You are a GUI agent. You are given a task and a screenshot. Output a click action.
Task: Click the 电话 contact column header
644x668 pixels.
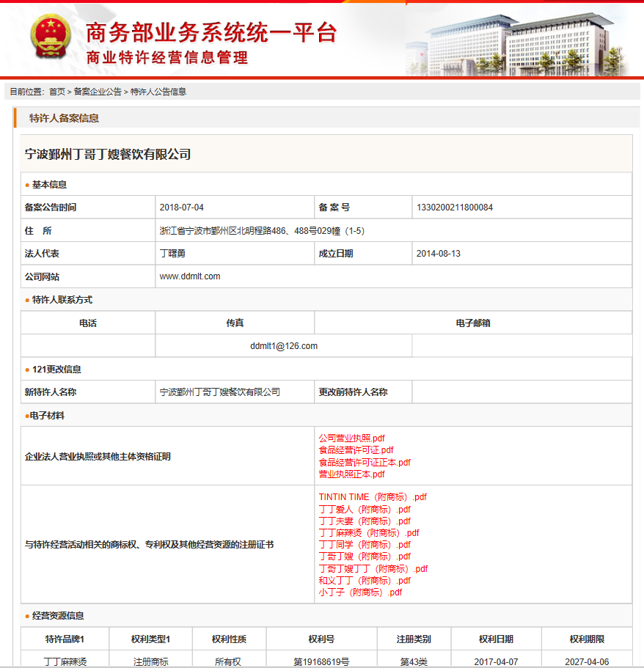(x=88, y=323)
